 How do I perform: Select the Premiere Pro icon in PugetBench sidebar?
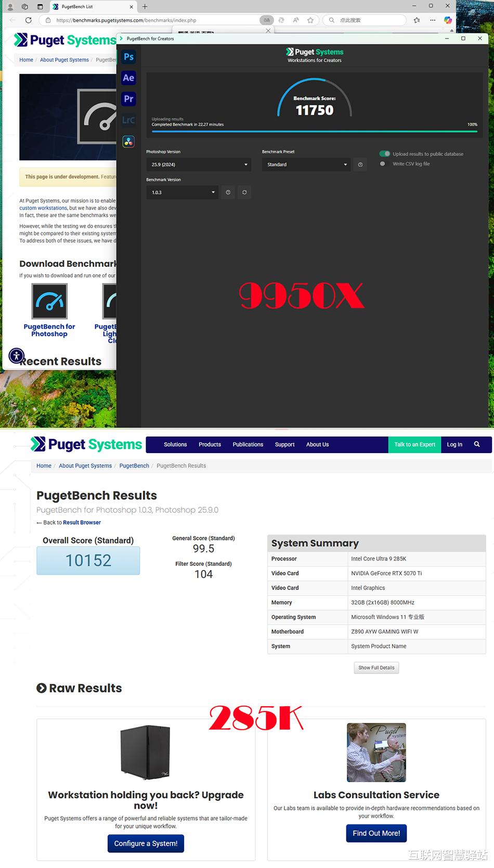pos(128,99)
